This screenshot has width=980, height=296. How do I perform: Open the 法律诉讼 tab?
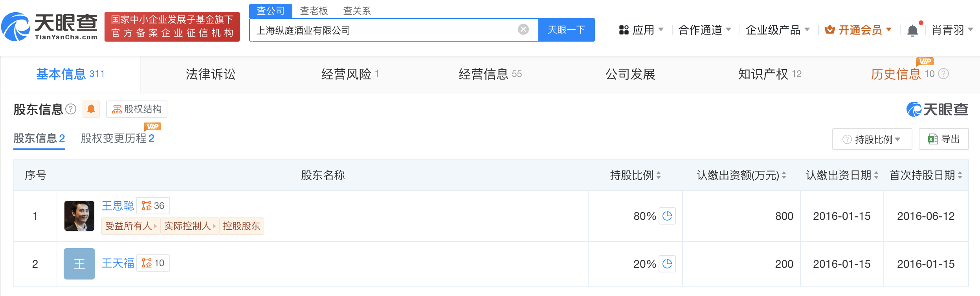pyautogui.click(x=211, y=74)
